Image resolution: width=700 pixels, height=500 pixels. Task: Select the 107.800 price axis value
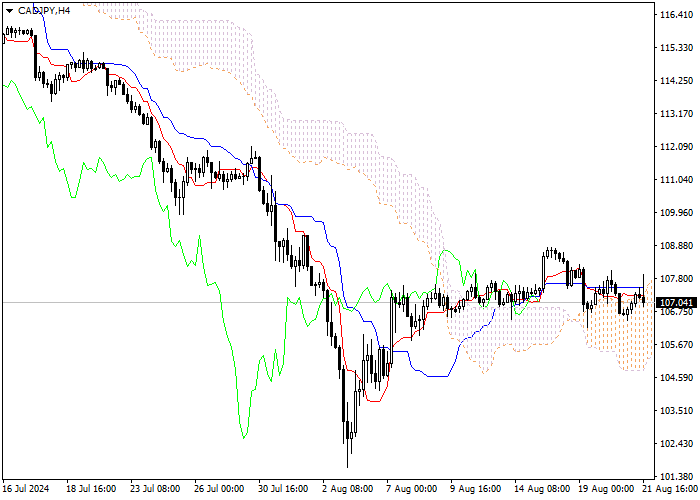coord(677,279)
